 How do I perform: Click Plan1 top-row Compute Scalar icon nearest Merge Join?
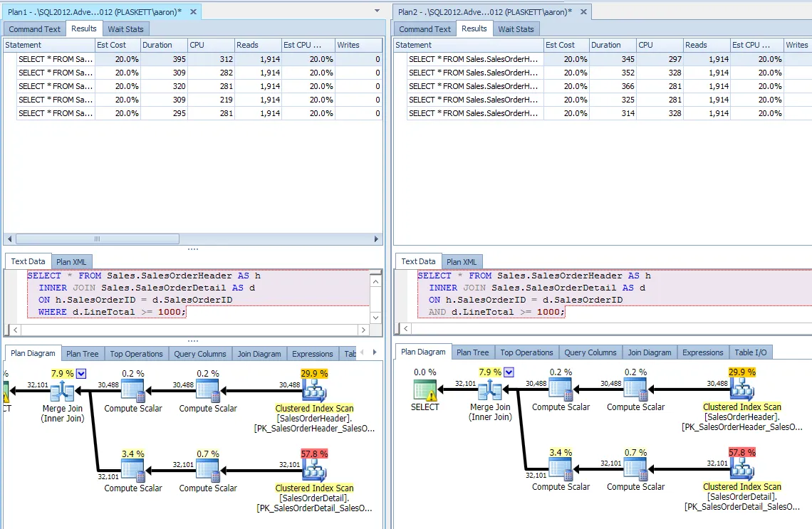(x=133, y=391)
